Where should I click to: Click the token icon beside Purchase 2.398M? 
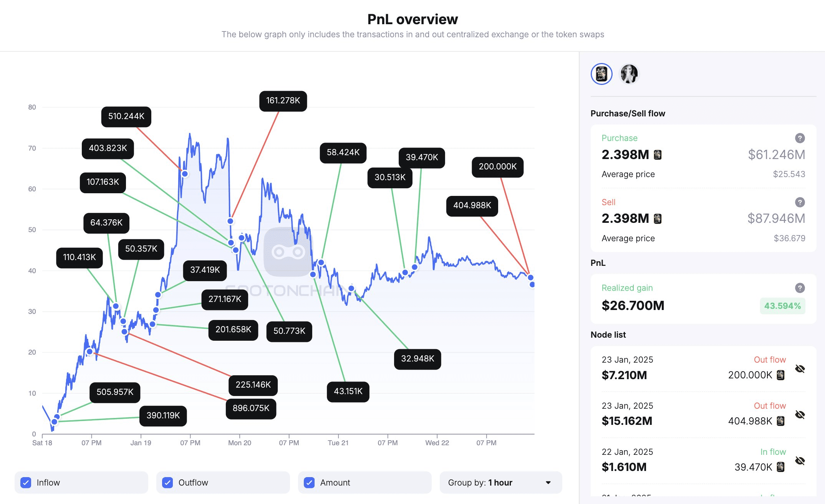coord(658,155)
